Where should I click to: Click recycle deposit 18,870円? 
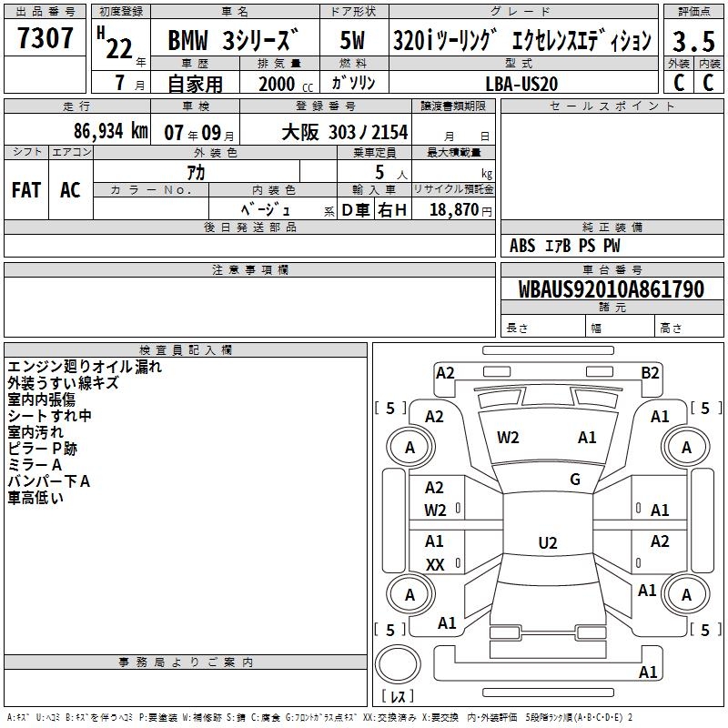coord(460,210)
